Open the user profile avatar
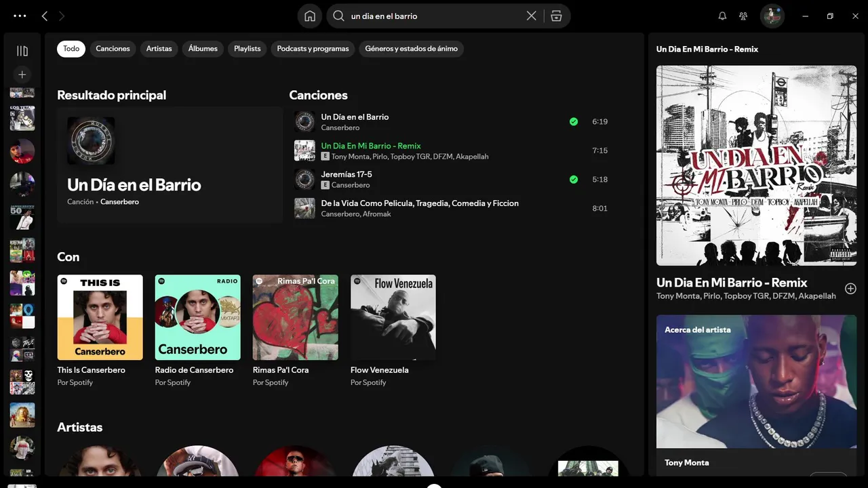 click(772, 16)
